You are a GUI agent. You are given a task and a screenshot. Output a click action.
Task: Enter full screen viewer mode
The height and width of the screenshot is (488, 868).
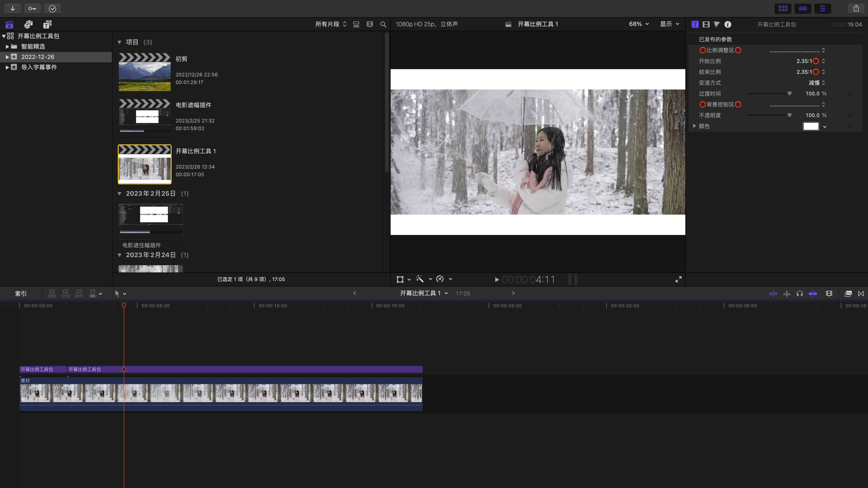click(678, 279)
